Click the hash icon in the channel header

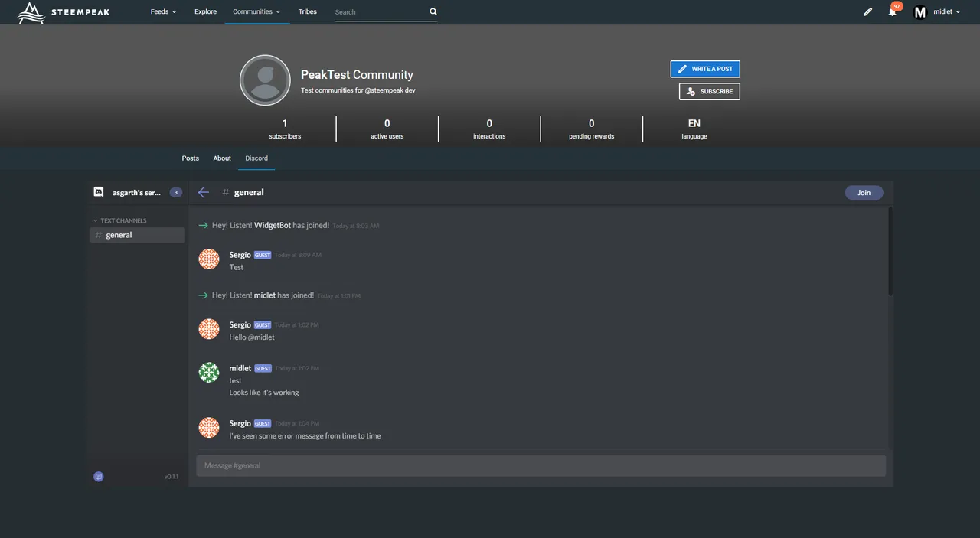(225, 193)
